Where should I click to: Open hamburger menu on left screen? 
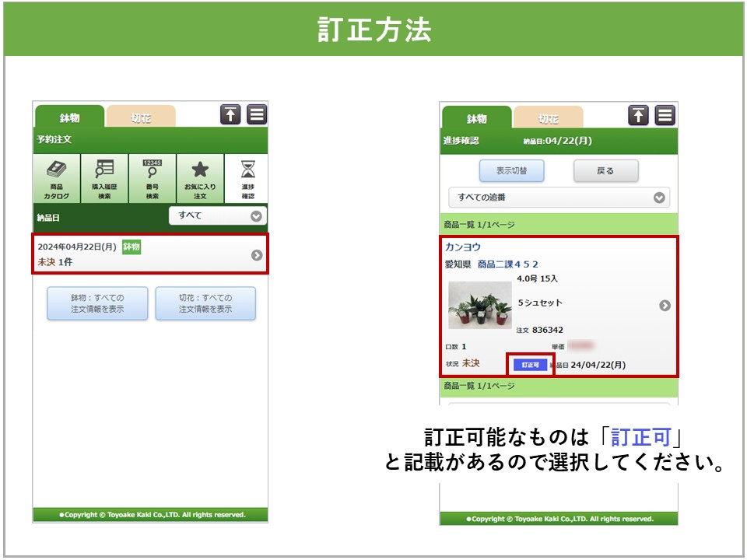point(258,114)
